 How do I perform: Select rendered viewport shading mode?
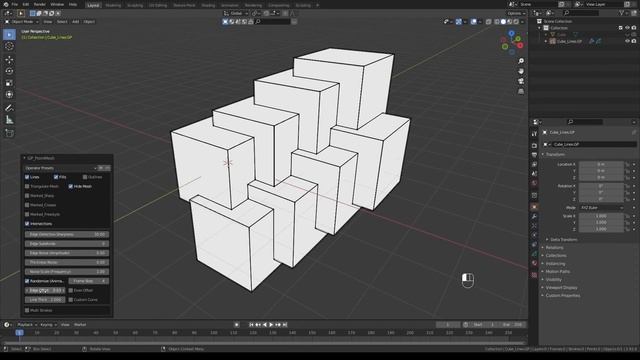coord(516,22)
